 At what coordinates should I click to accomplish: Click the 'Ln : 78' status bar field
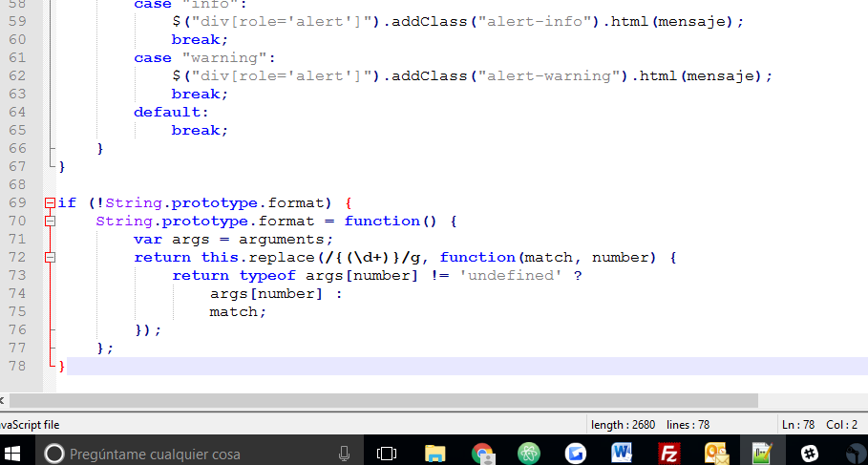click(797, 425)
